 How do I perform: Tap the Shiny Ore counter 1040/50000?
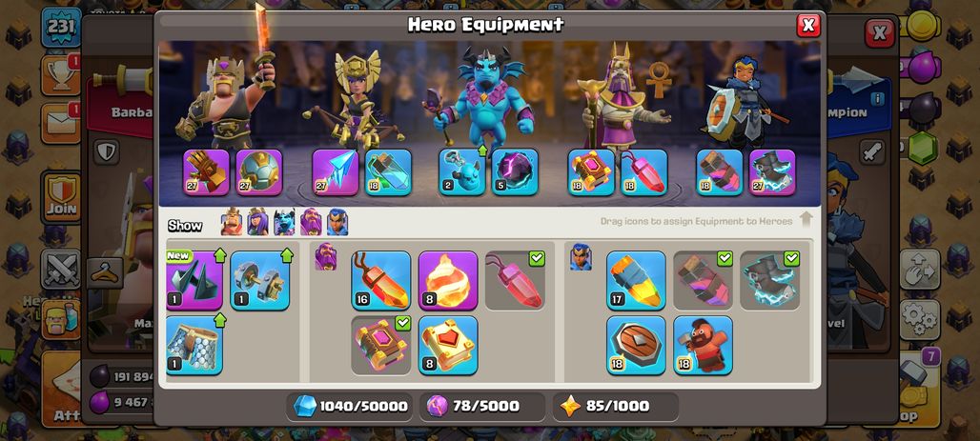[350, 406]
